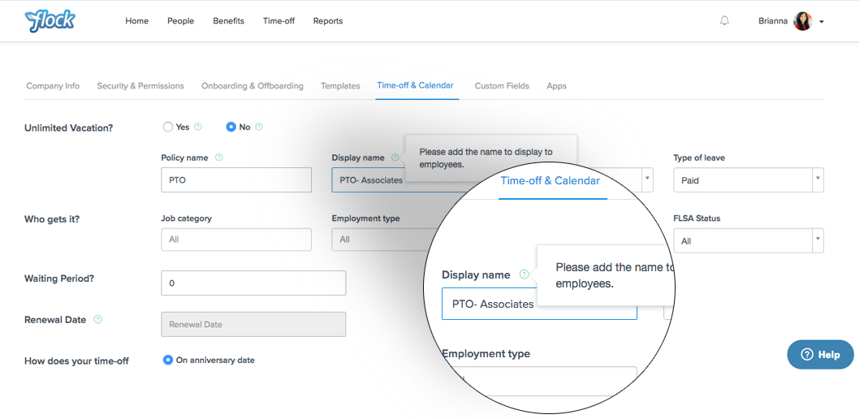This screenshot has height=419, width=868.
Task: Open the Home menu
Action: click(136, 21)
